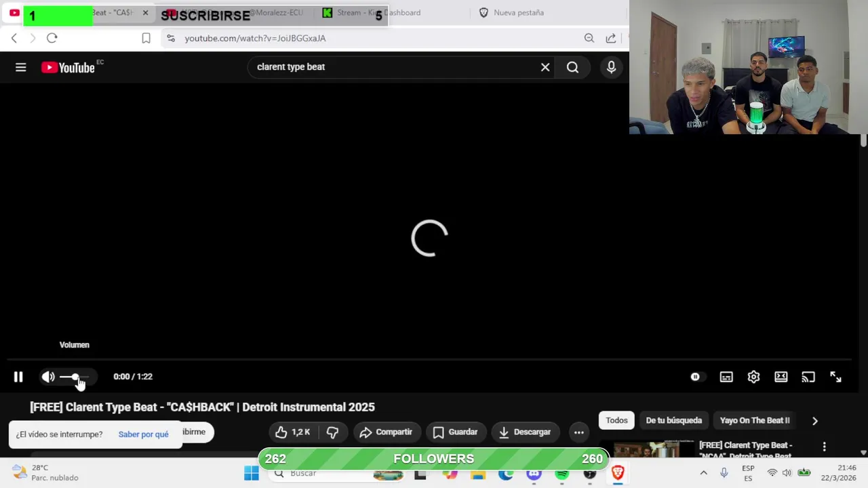Screen dimensions: 868x488
Task: Open the system volume tray icon
Action: click(x=787, y=473)
